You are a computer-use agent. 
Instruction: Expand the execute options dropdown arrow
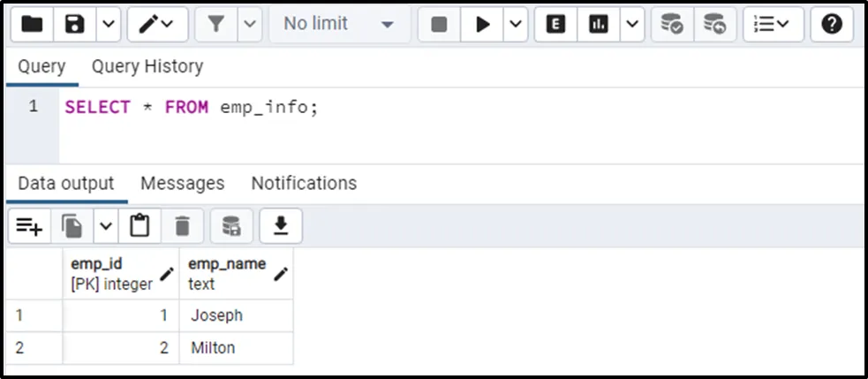tap(515, 25)
